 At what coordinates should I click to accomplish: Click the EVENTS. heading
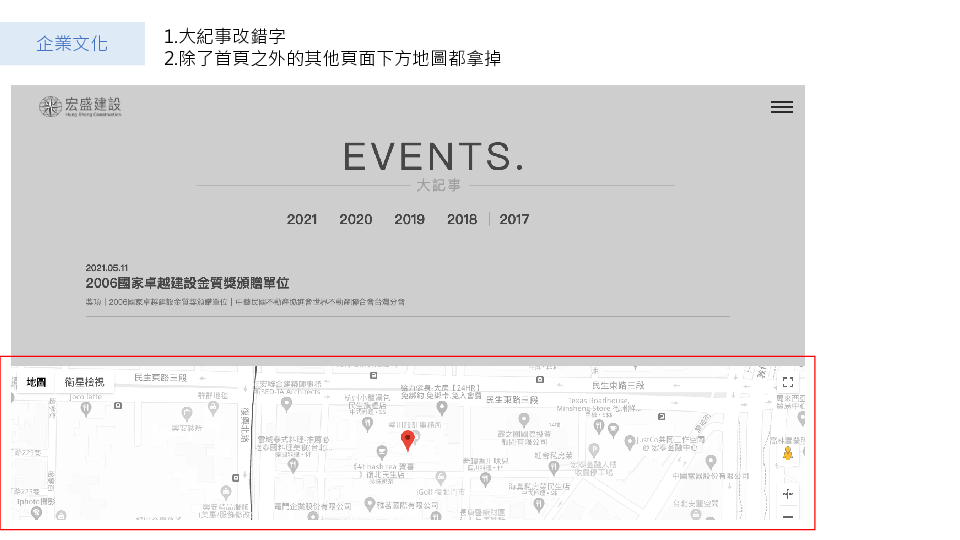433,157
